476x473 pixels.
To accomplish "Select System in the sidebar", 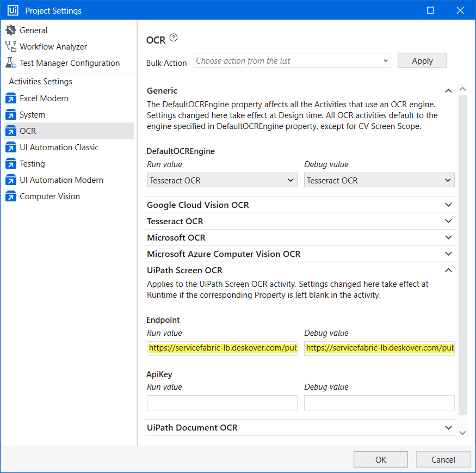I will [x=32, y=115].
